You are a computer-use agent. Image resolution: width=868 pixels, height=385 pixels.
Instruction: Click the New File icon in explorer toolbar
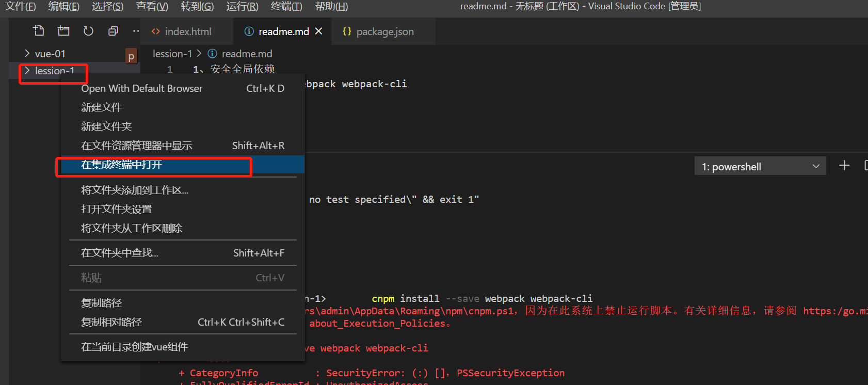point(39,31)
